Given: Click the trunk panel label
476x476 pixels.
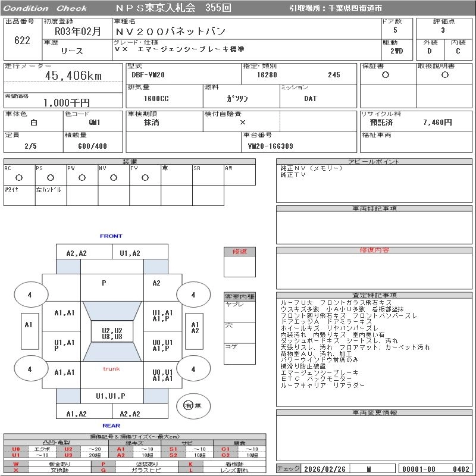Looking at the screenshot, I should pos(111,369).
